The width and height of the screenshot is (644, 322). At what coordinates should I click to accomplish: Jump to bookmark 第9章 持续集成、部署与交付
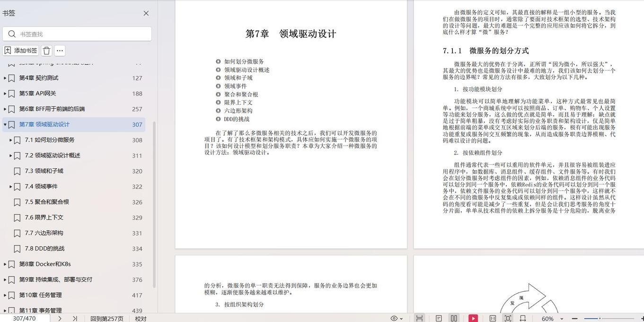click(x=56, y=280)
